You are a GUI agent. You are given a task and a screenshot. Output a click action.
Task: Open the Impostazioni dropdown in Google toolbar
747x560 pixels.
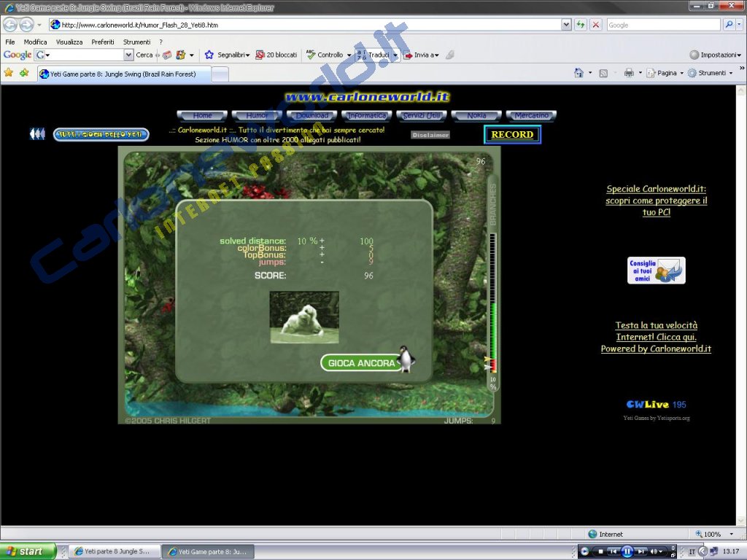[716, 55]
